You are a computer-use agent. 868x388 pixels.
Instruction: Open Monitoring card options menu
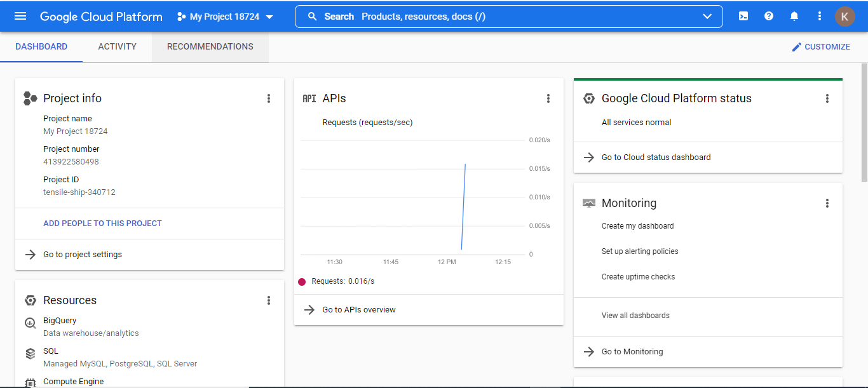[x=827, y=203]
